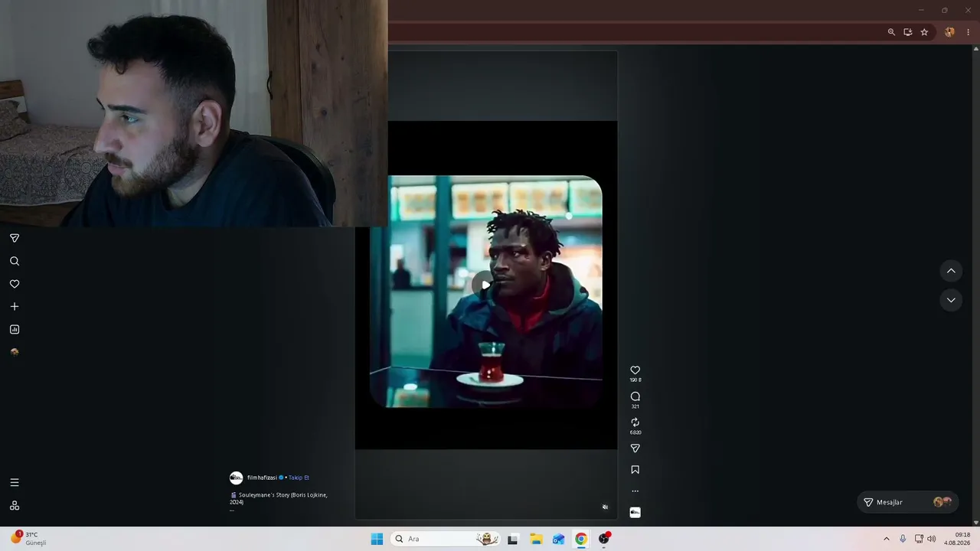Image resolution: width=980 pixels, height=551 pixels.
Task: Open more options for the reel
Action: click(635, 491)
